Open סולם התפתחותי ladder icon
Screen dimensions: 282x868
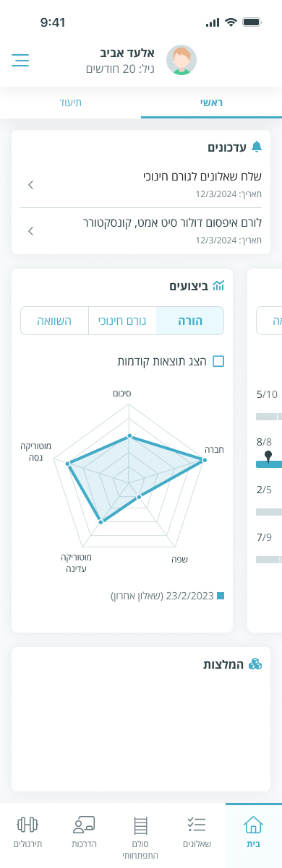(140, 825)
